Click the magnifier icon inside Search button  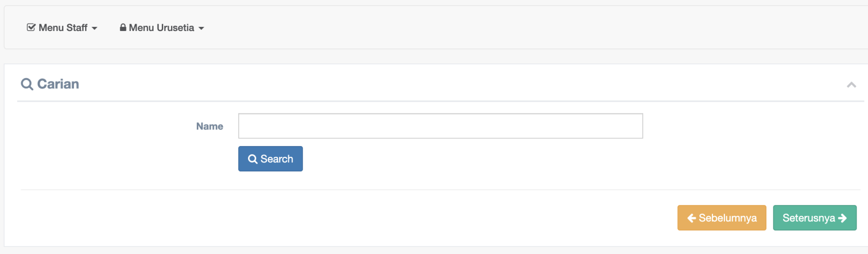(x=253, y=159)
